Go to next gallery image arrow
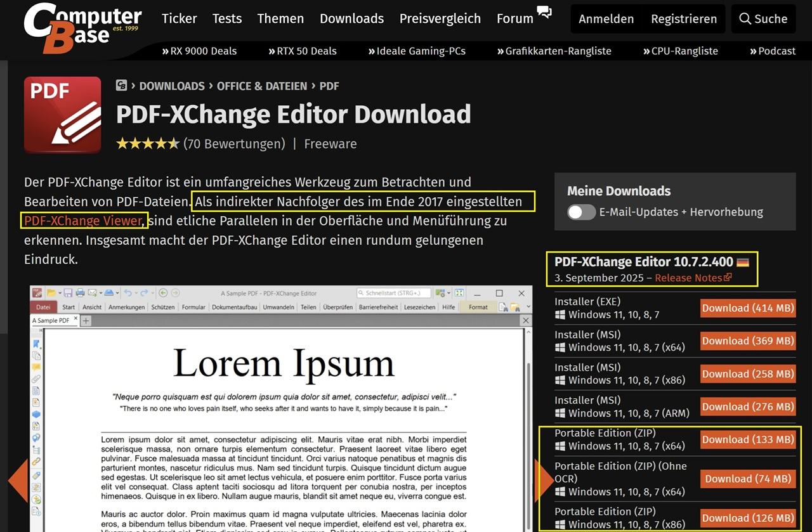The height and width of the screenshot is (532, 812). click(x=544, y=481)
